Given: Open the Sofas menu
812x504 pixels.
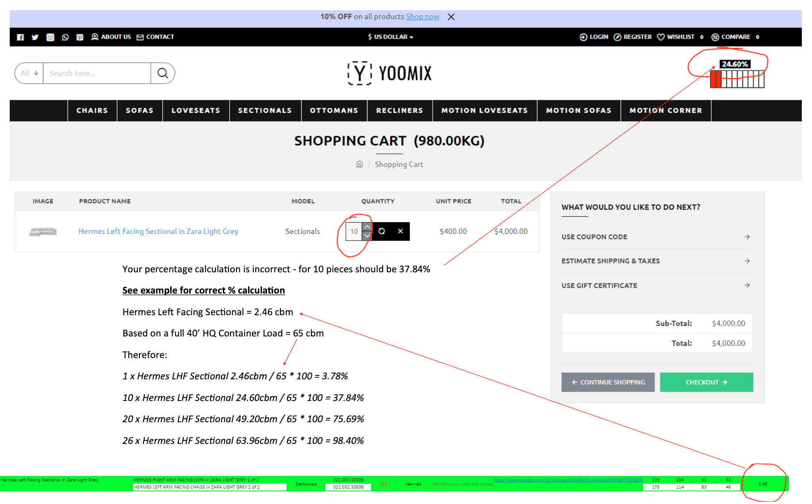Looking at the screenshot, I should [140, 111].
